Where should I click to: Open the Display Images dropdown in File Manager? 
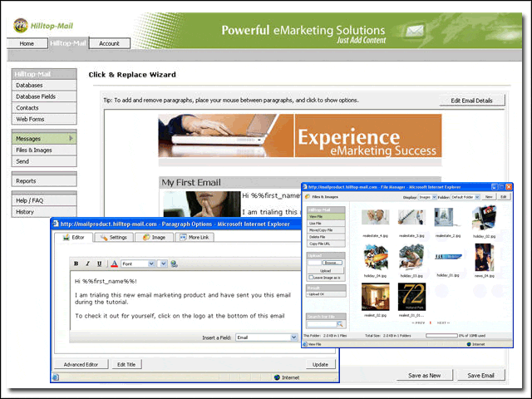click(x=427, y=197)
